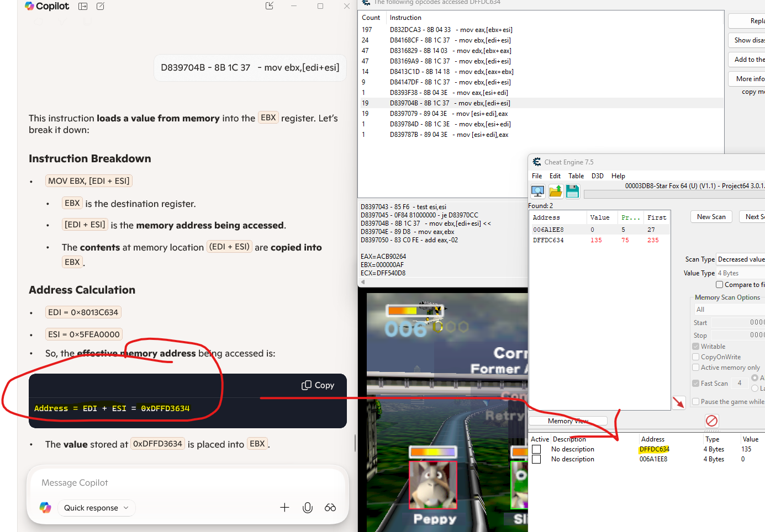The height and width of the screenshot is (532, 765).
Task: Select opcode row D8397079 mov [esi+edi],eax
Action: 541,114
